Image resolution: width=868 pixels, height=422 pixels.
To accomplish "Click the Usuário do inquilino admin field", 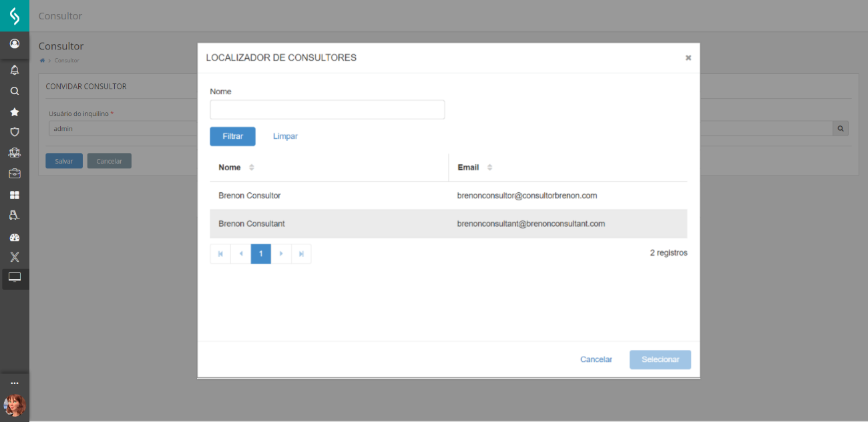I will click(123, 128).
